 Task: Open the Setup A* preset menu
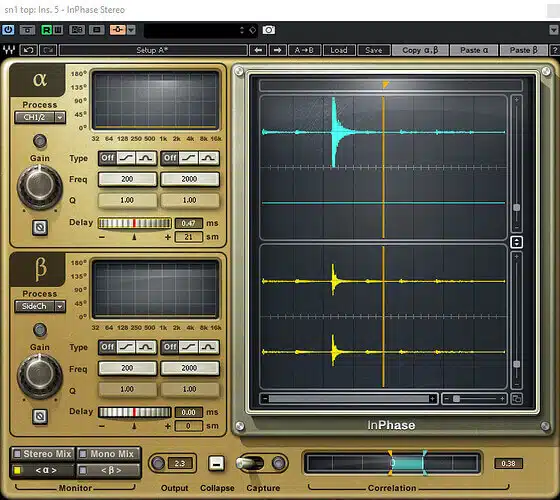pyautogui.click(x=153, y=50)
